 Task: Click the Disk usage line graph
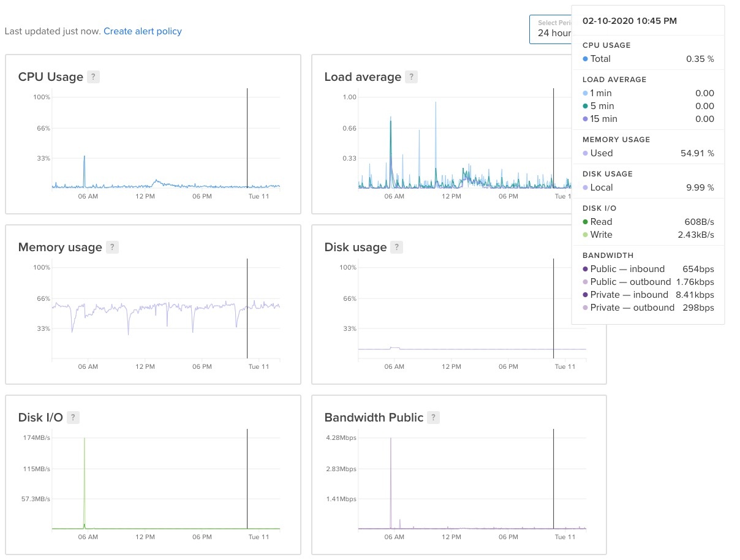pos(472,349)
